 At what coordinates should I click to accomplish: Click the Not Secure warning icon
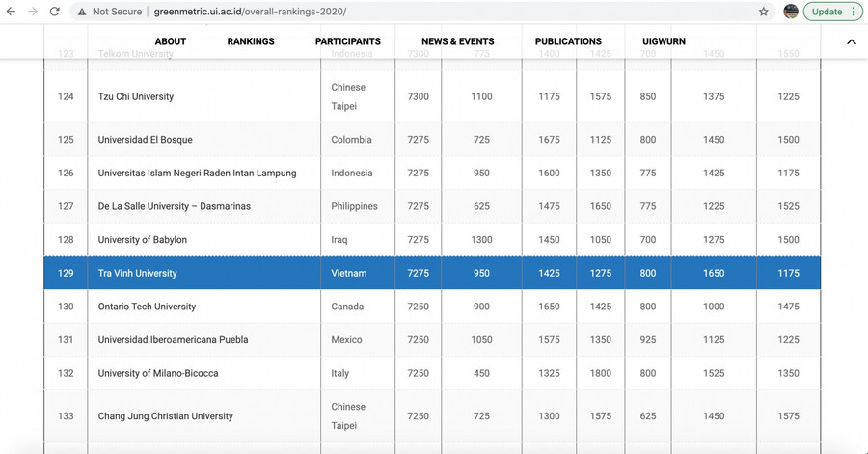click(82, 12)
